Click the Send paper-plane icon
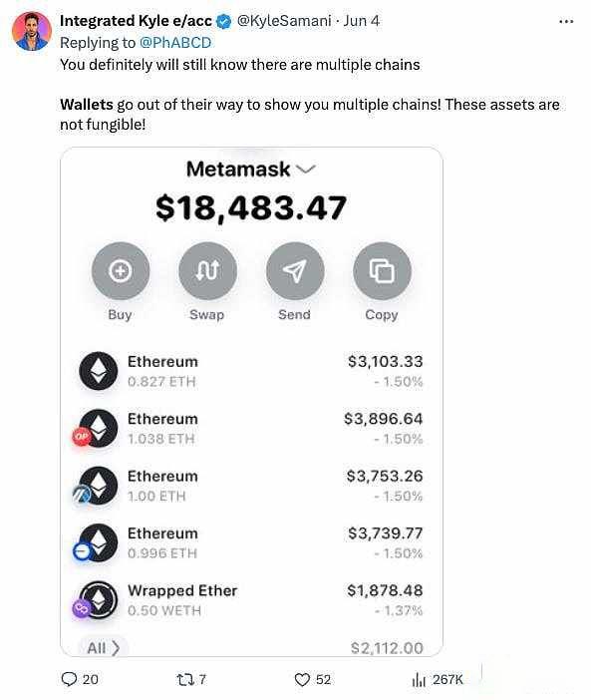 pos(295,271)
